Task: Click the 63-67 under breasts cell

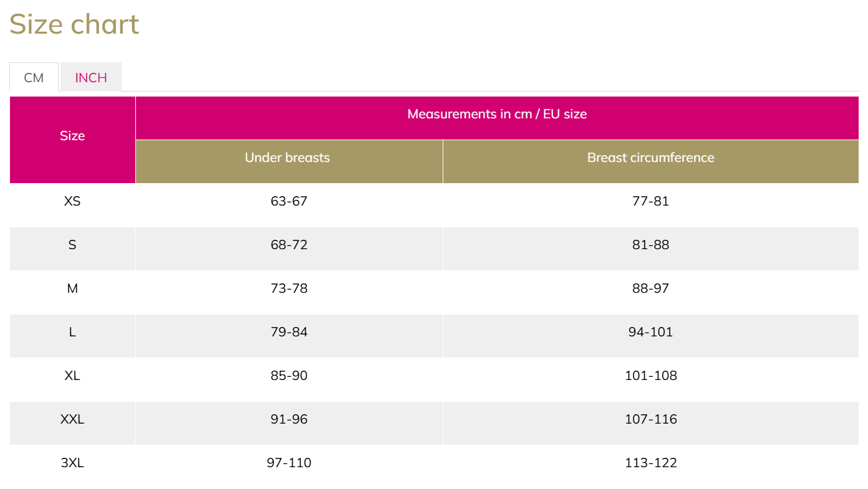Action: coord(289,201)
